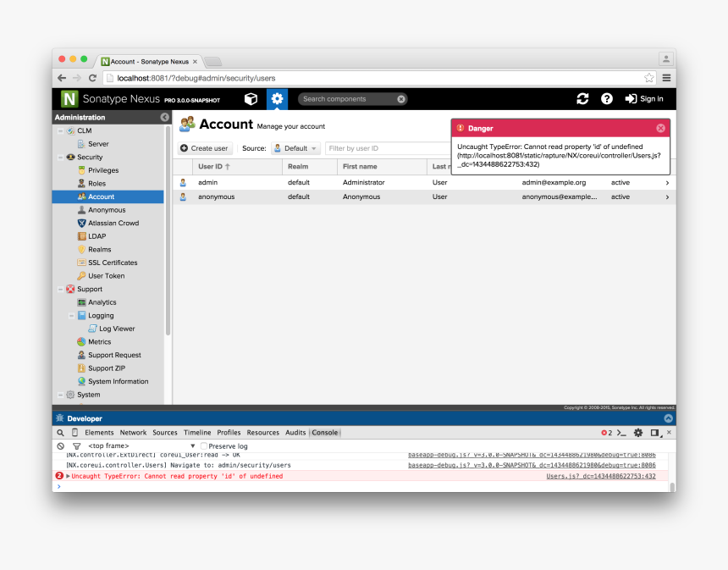Open the anonymous user row
Image resolution: width=728 pixels, height=570 pixels.
[x=424, y=197]
